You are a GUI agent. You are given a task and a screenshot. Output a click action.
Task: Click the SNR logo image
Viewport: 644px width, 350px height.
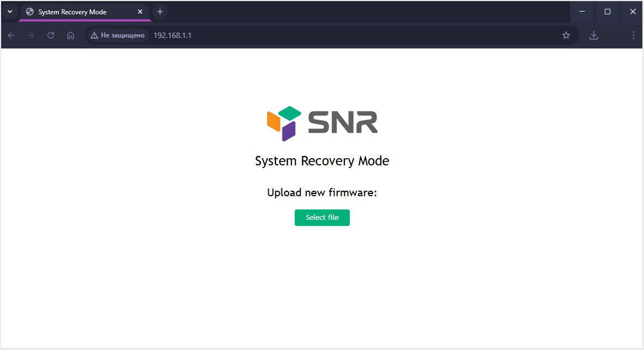coord(322,123)
